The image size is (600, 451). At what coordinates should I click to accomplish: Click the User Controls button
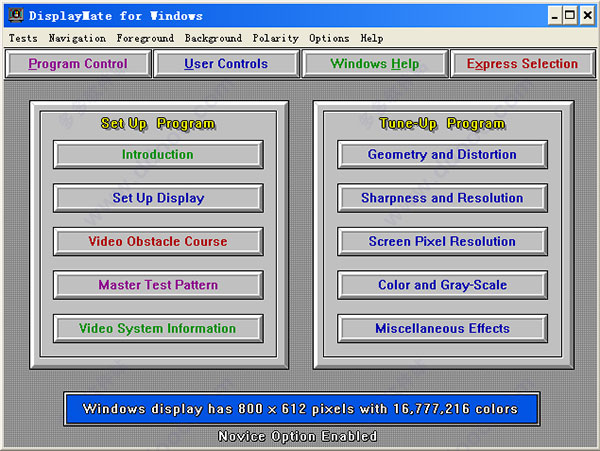pyautogui.click(x=226, y=63)
